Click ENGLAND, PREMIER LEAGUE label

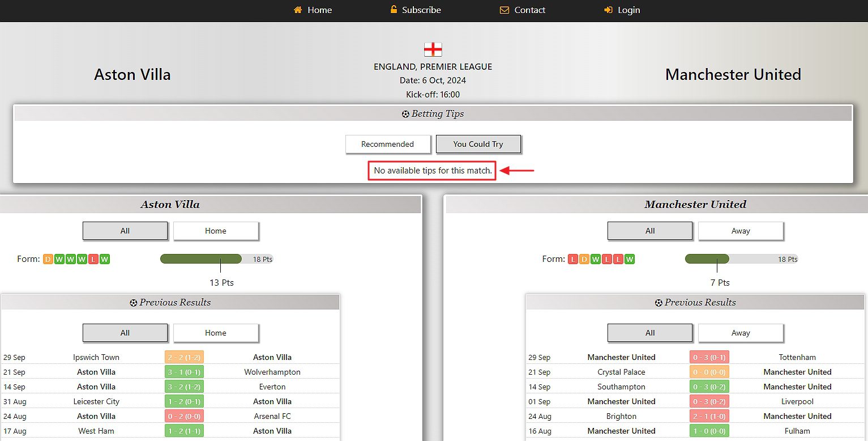433,66
